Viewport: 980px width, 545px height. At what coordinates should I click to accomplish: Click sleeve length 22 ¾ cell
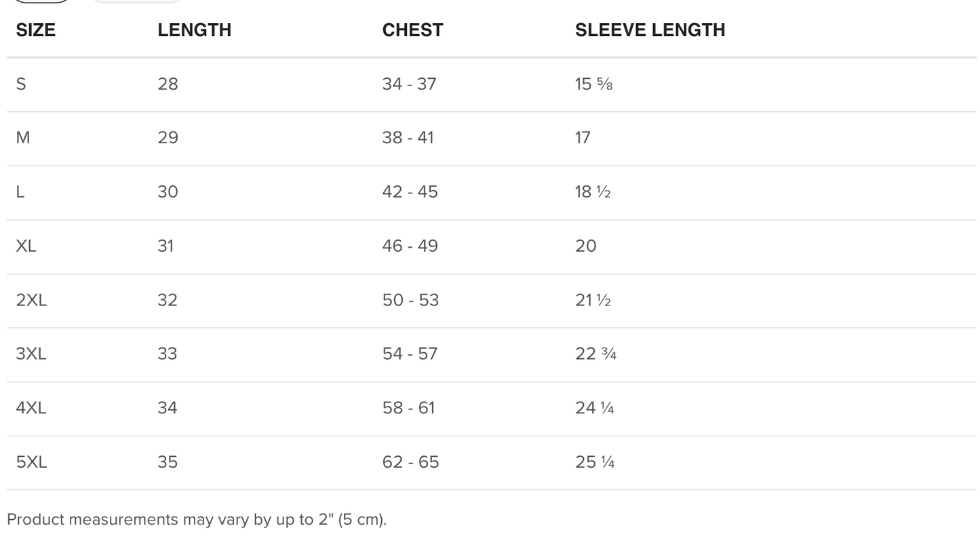(595, 354)
